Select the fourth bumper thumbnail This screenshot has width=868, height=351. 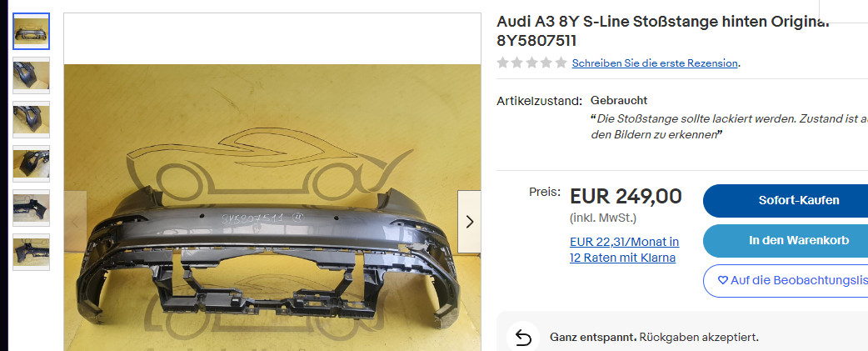click(x=31, y=164)
